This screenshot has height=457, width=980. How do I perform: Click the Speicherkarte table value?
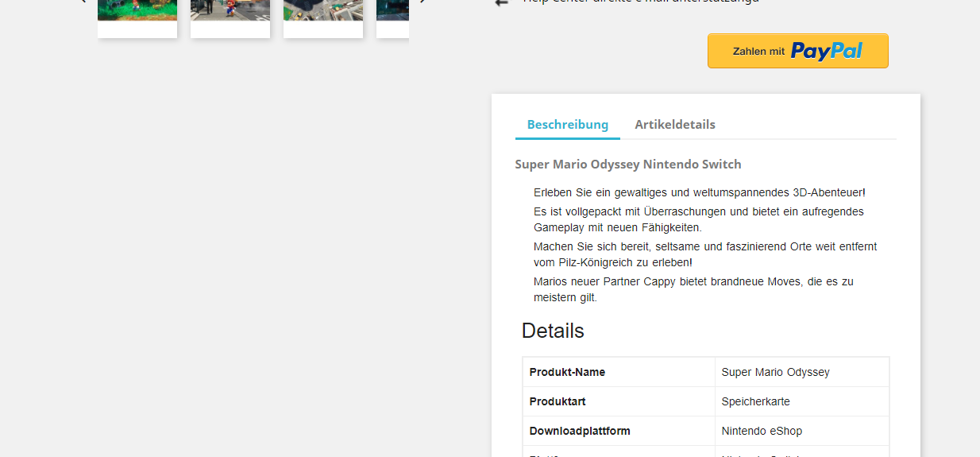tap(756, 401)
